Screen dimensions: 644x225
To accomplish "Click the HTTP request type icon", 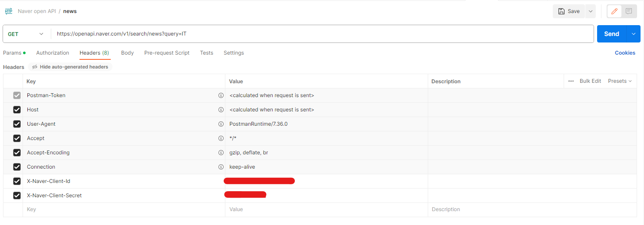I will pyautogui.click(x=9, y=11).
